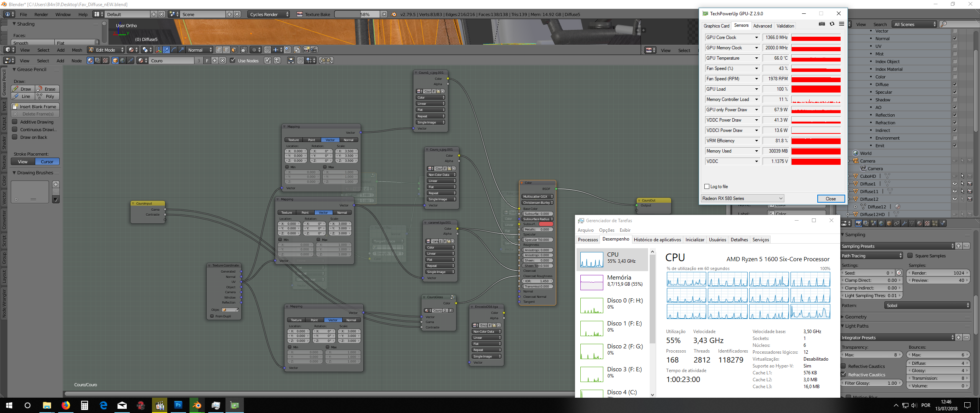
Task: Open Detalhes tab in Task Manager
Action: [x=739, y=240]
